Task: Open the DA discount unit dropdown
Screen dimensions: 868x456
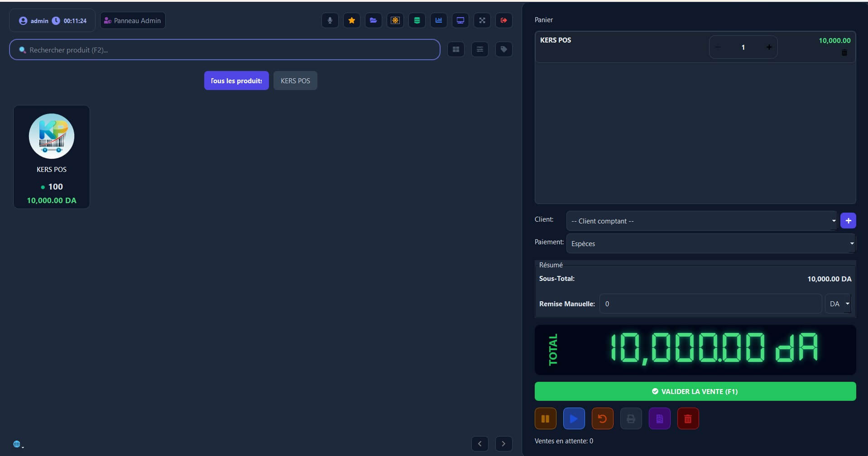Action: pos(838,304)
